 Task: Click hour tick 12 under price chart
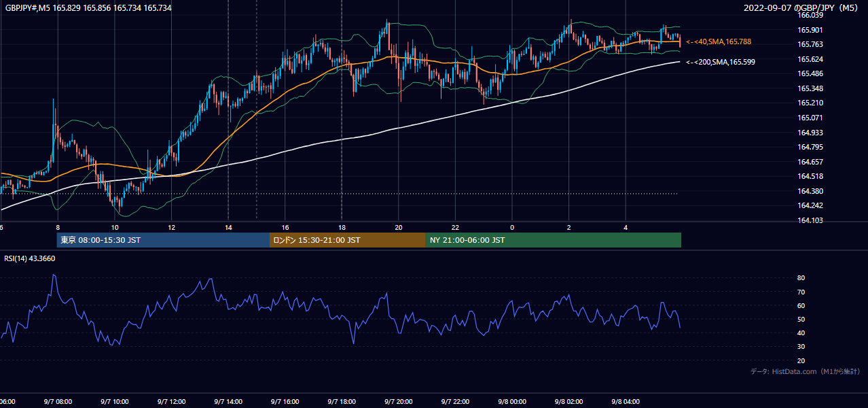[x=171, y=228]
